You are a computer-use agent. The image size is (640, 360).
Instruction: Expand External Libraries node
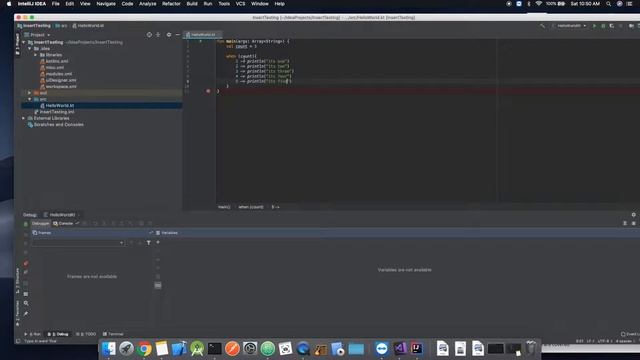pyautogui.click(x=24, y=118)
